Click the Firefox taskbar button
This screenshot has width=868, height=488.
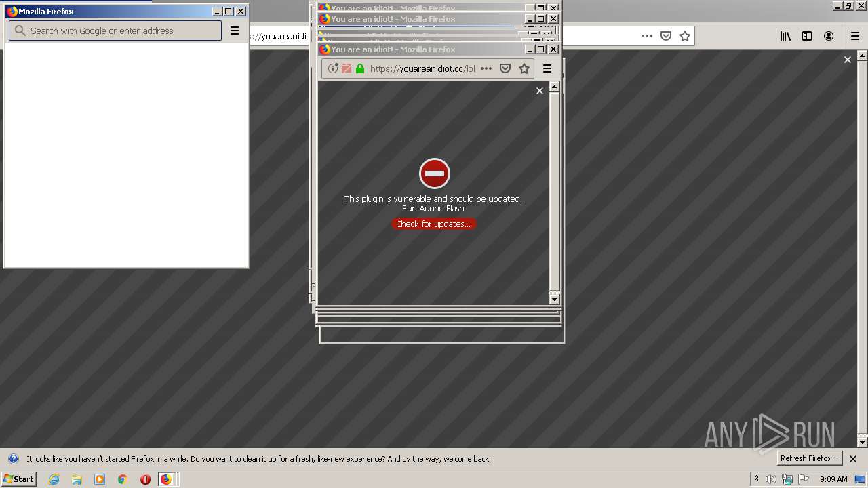click(167, 479)
